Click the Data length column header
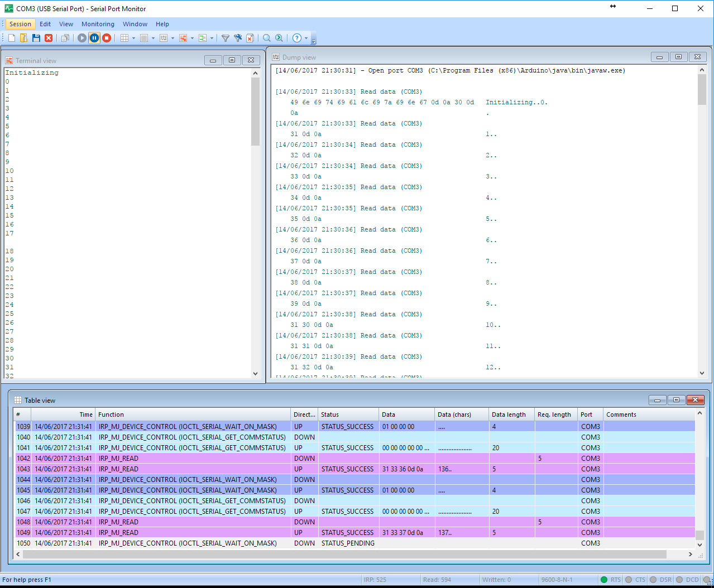Image resolution: width=714 pixels, height=588 pixels. click(509, 415)
